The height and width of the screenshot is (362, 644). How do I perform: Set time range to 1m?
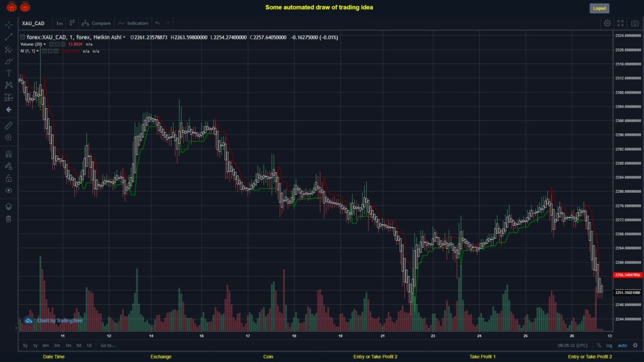pos(68,346)
